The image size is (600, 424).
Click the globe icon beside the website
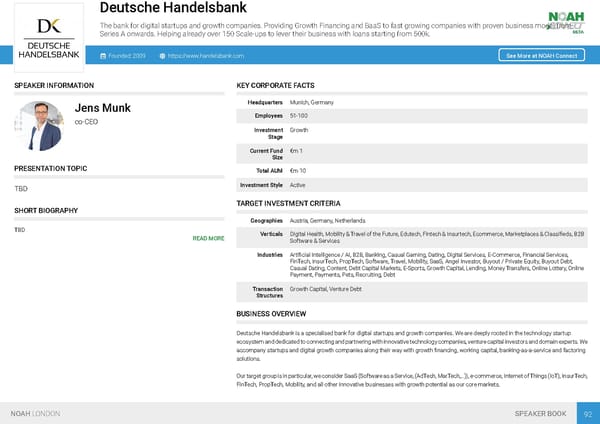coord(161,55)
